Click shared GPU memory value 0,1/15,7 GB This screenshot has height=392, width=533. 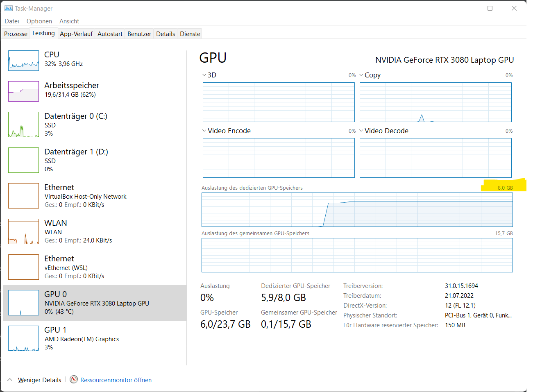[x=286, y=324]
